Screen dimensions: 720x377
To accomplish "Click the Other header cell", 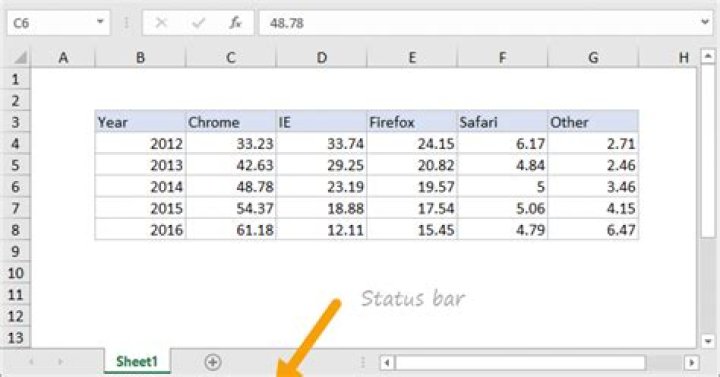I will tap(593, 122).
